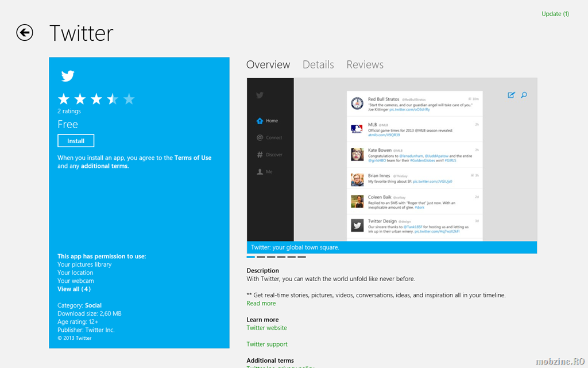Switch to the Details tab
The image size is (588, 368).
[318, 65]
